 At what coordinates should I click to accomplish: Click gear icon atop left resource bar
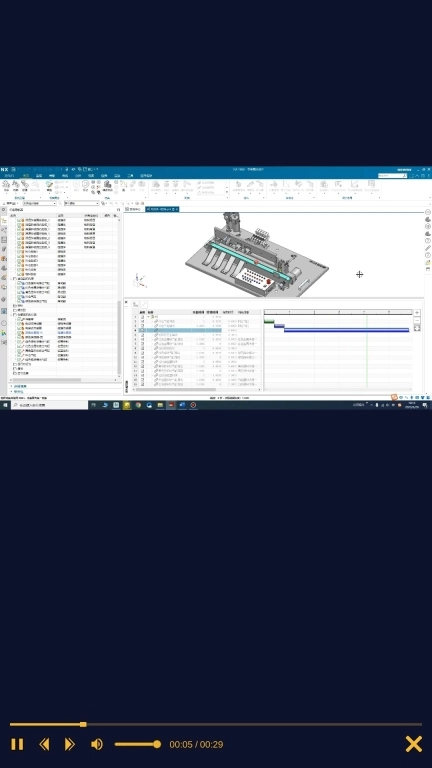tap(4, 210)
